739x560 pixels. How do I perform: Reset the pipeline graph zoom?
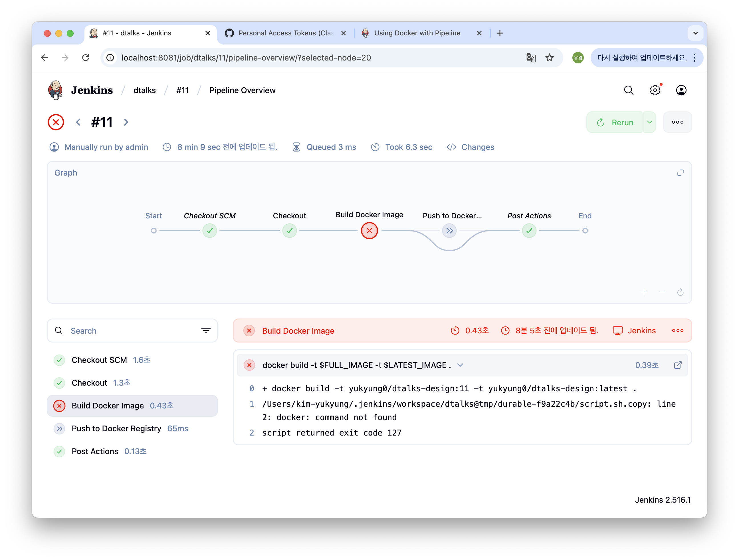pos(680,292)
